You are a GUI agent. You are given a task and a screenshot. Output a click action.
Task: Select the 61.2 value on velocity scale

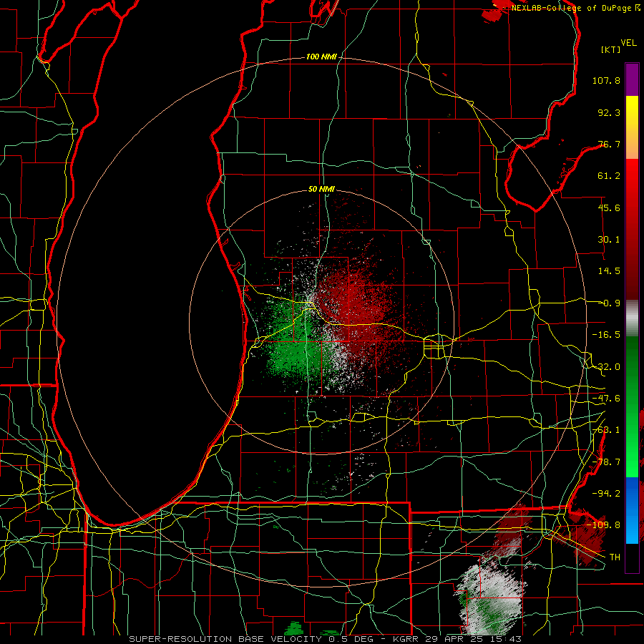point(609,176)
